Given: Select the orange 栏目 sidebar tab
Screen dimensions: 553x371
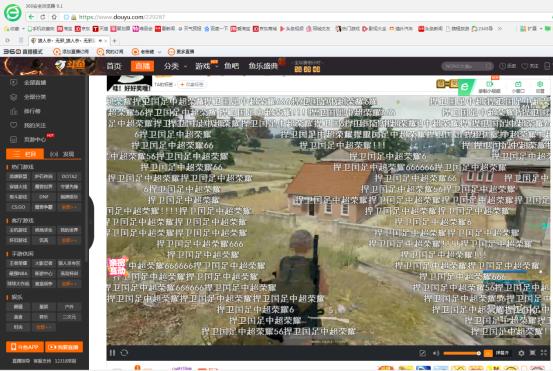Looking at the screenshot, I should coord(25,154).
